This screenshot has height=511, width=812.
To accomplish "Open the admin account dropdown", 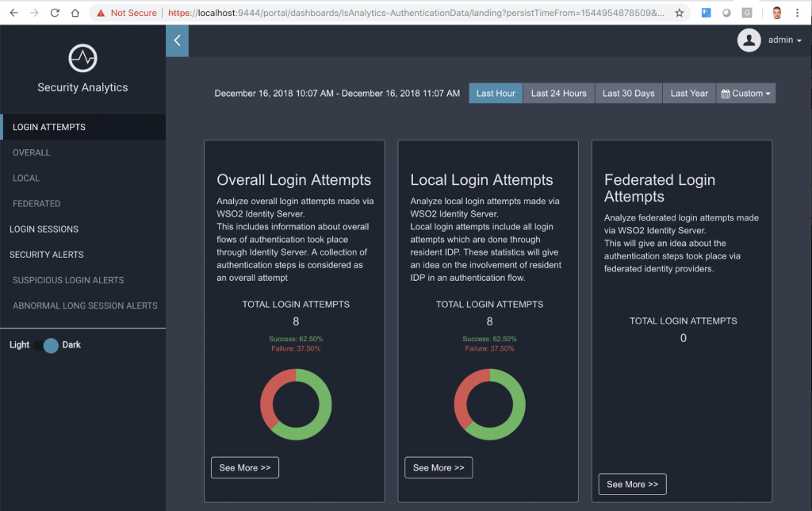I will (785, 40).
